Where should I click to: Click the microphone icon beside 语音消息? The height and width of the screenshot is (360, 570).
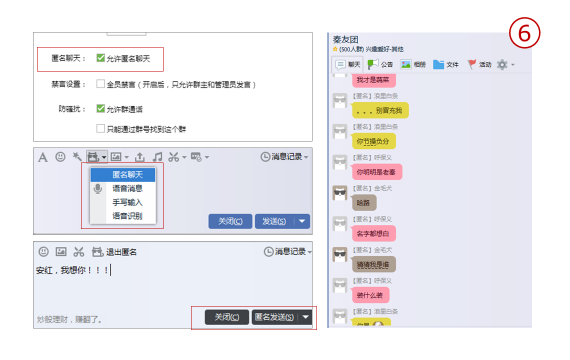click(x=98, y=188)
